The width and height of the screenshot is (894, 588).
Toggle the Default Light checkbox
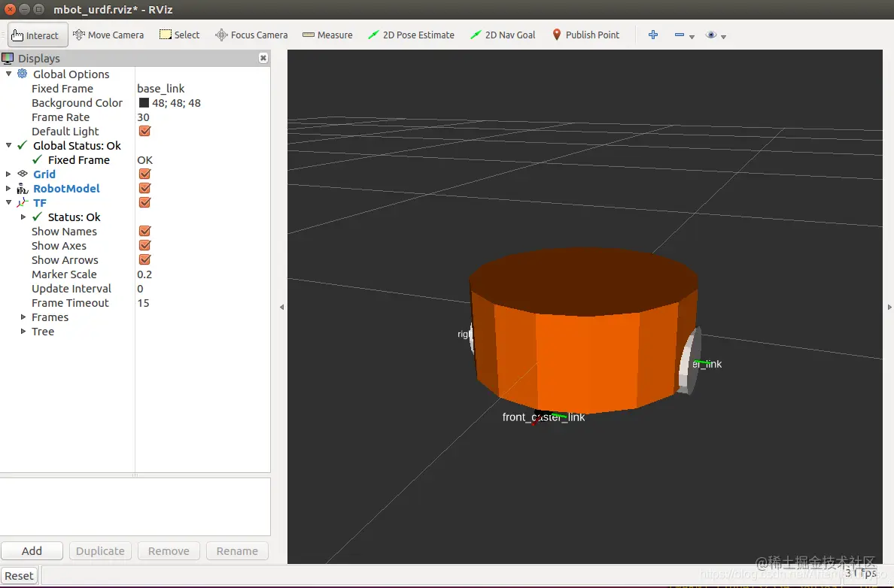(x=144, y=131)
